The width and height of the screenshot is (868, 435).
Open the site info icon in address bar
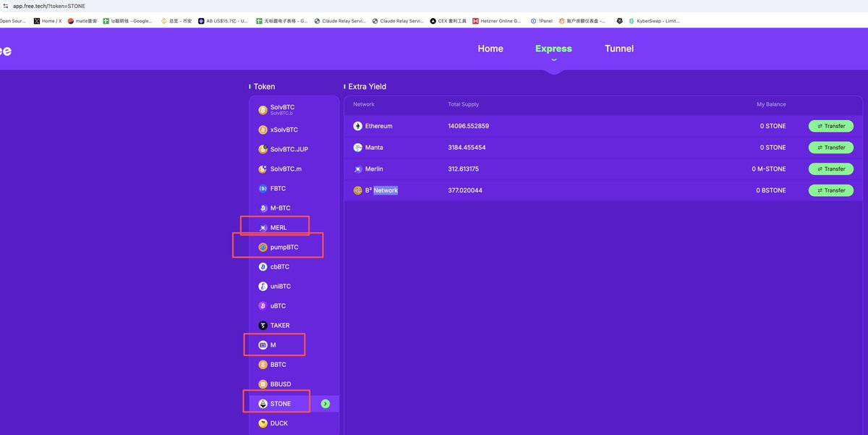[5, 6]
